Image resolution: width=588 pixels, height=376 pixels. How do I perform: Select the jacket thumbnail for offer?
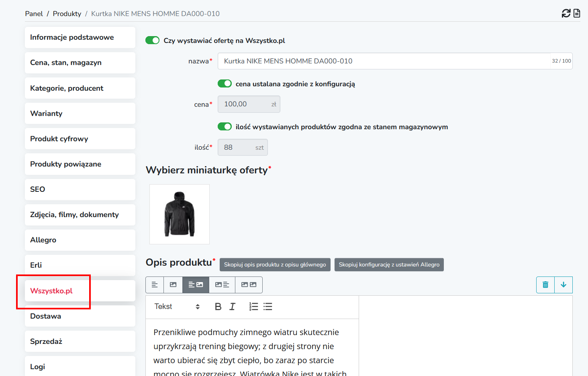coord(180,214)
